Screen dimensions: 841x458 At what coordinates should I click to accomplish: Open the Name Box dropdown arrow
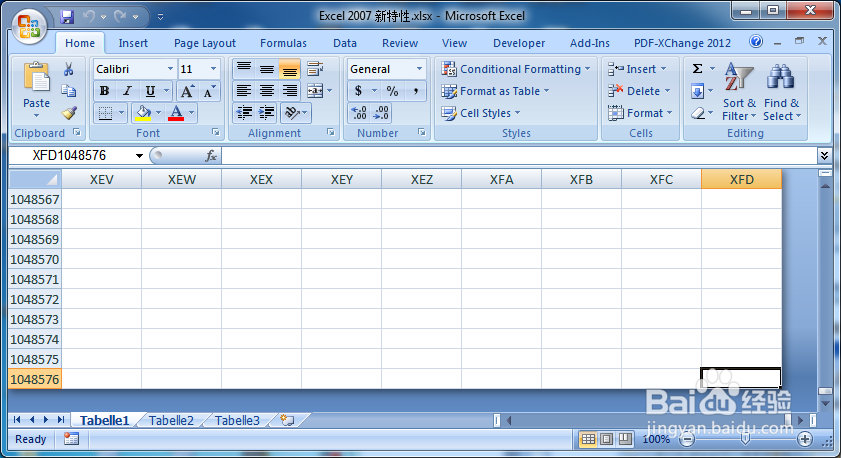pos(139,156)
